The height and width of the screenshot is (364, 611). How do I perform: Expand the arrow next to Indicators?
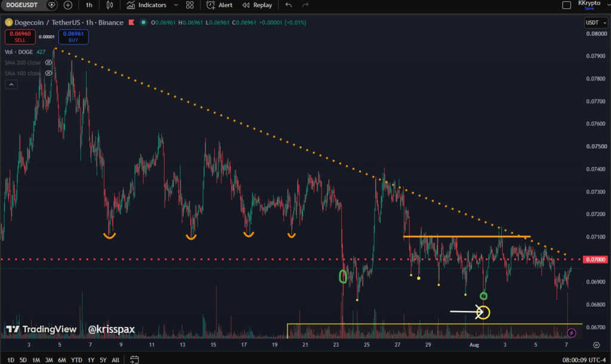[176, 5]
